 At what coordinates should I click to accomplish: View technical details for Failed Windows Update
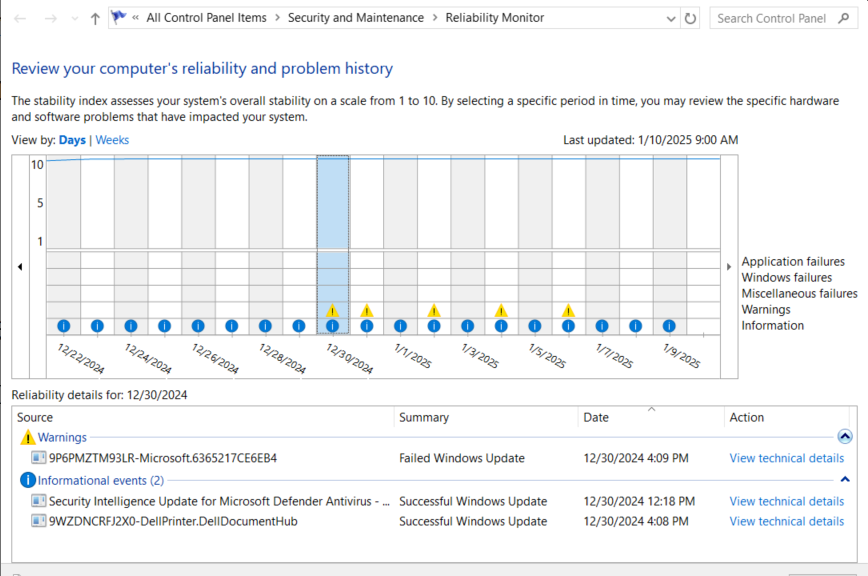[786, 458]
